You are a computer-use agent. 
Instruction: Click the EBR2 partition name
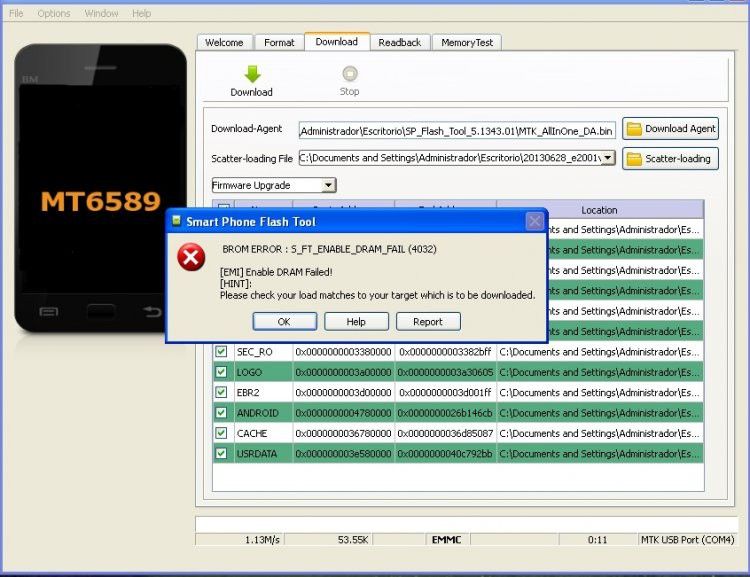[248, 393]
